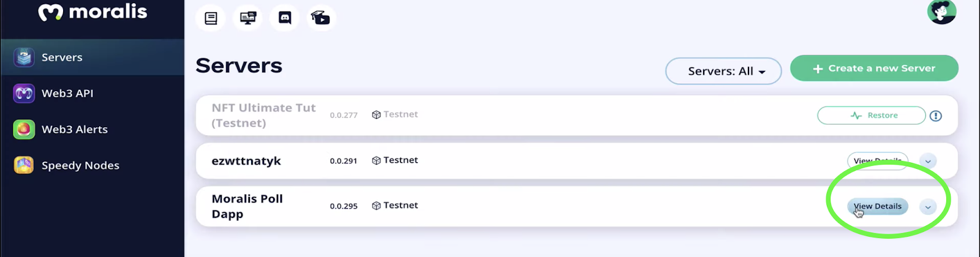The height and width of the screenshot is (257, 980).
Task: Open the user profile avatar
Action: point(941,11)
